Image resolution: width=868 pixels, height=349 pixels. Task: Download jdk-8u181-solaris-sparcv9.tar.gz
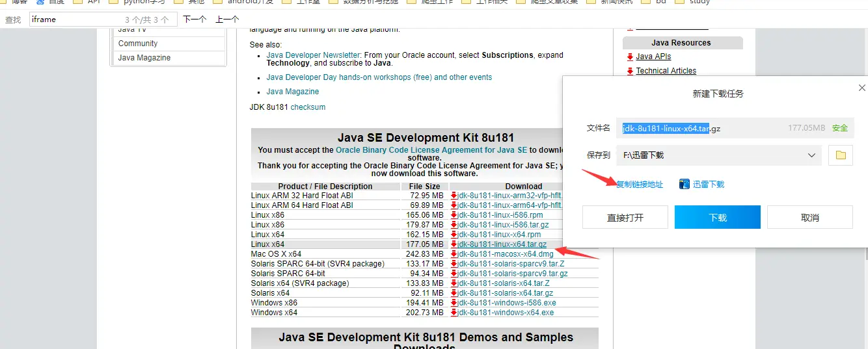point(513,274)
